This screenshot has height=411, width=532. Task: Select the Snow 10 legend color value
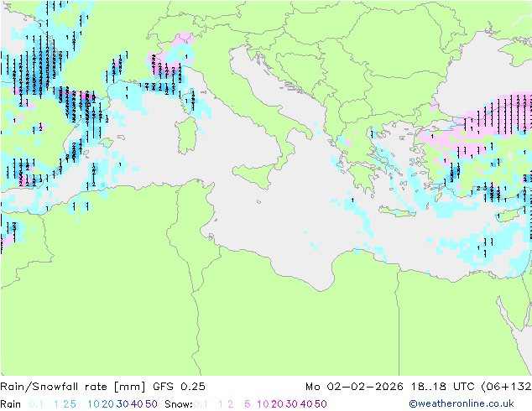(x=263, y=404)
